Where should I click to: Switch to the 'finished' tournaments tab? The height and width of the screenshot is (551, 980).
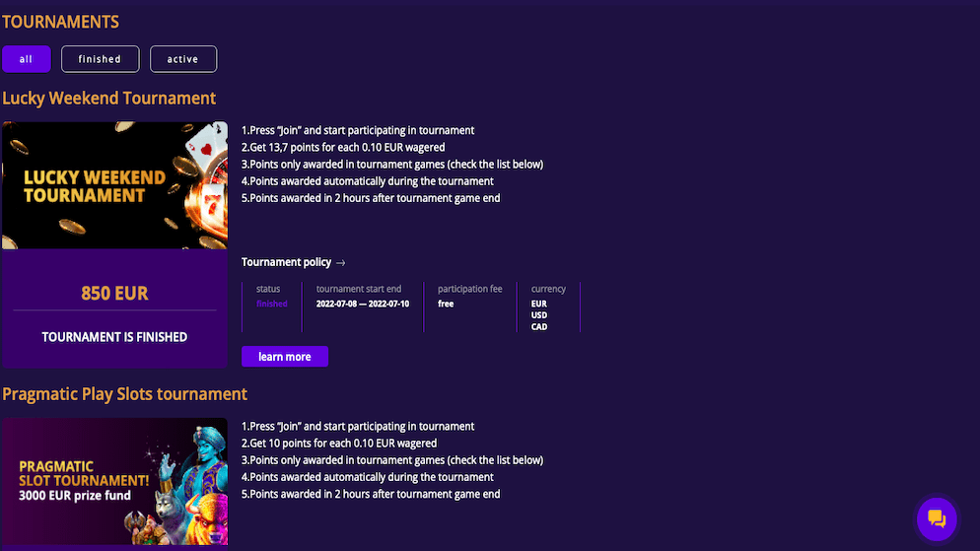click(x=100, y=59)
